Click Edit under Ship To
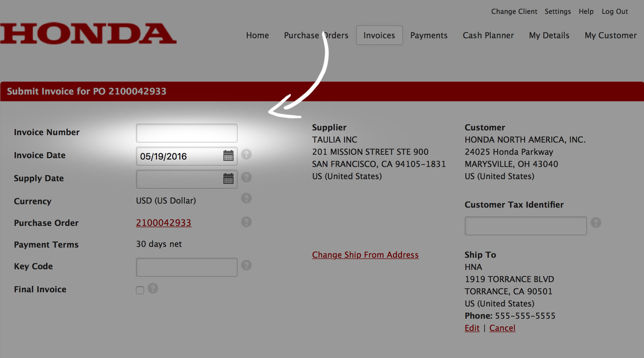 [x=472, y=328]
